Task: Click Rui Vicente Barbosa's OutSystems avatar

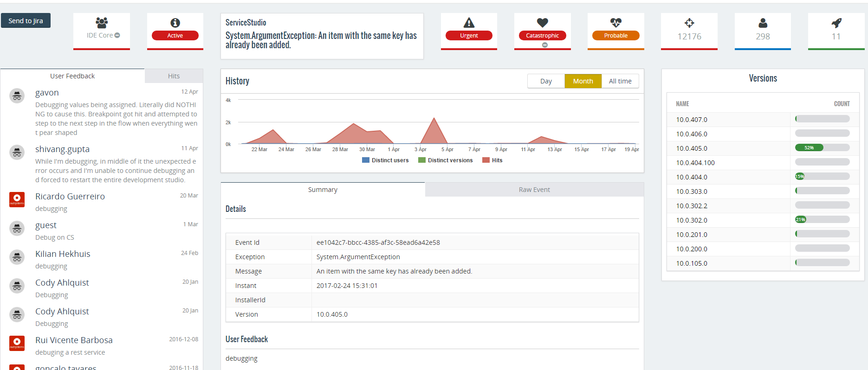Action: [x=17, y=344]
